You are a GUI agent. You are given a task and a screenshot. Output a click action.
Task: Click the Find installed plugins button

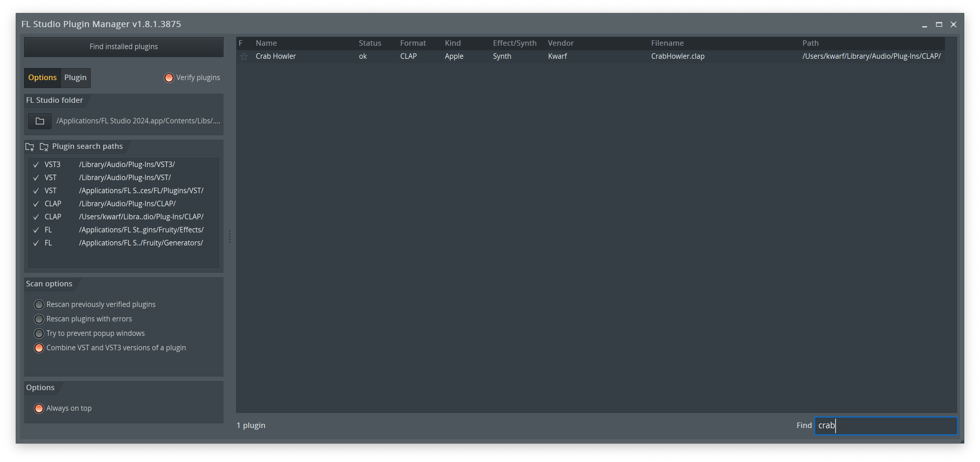coord(124,47)
